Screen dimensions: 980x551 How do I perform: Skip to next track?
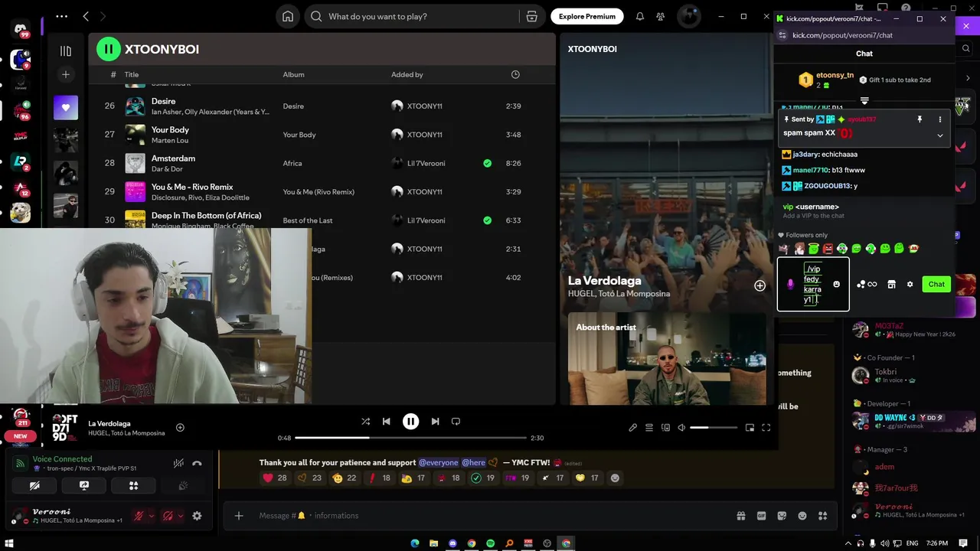point(435,422)
